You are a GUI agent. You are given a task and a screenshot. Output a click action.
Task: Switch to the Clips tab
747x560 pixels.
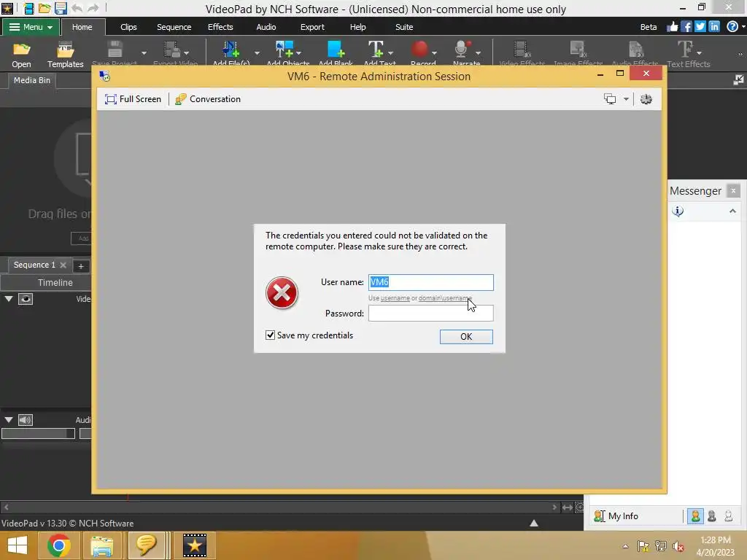pos(128,27)
